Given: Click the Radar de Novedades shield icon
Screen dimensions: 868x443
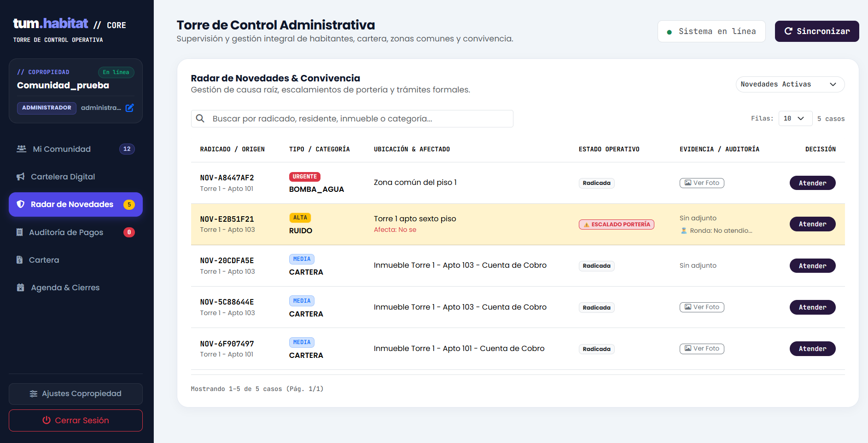Looking at the screenshot, I should pos(20,204).
